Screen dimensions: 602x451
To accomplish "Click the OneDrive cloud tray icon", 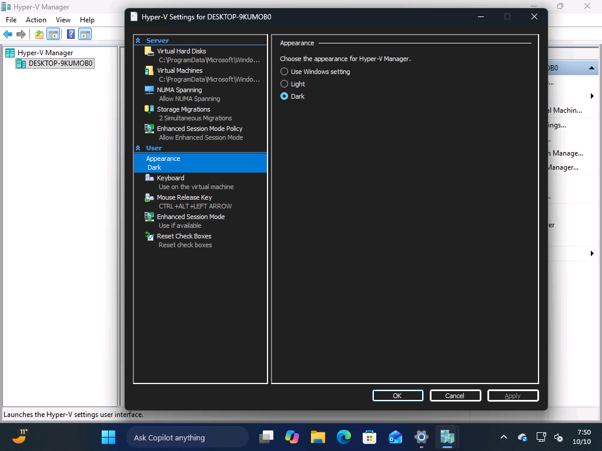I will [x=522, y=437].
